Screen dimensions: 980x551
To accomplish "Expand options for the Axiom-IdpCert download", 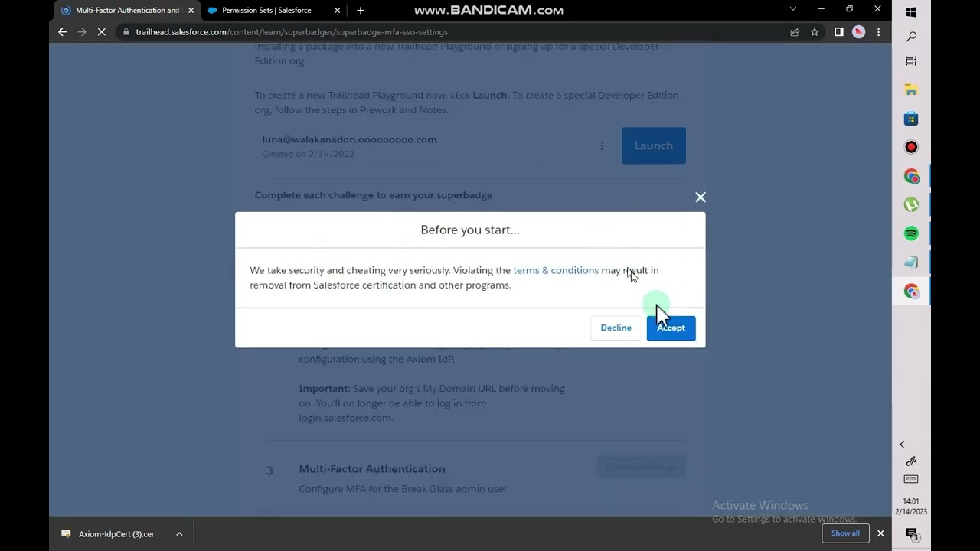I will coord(179,534).
